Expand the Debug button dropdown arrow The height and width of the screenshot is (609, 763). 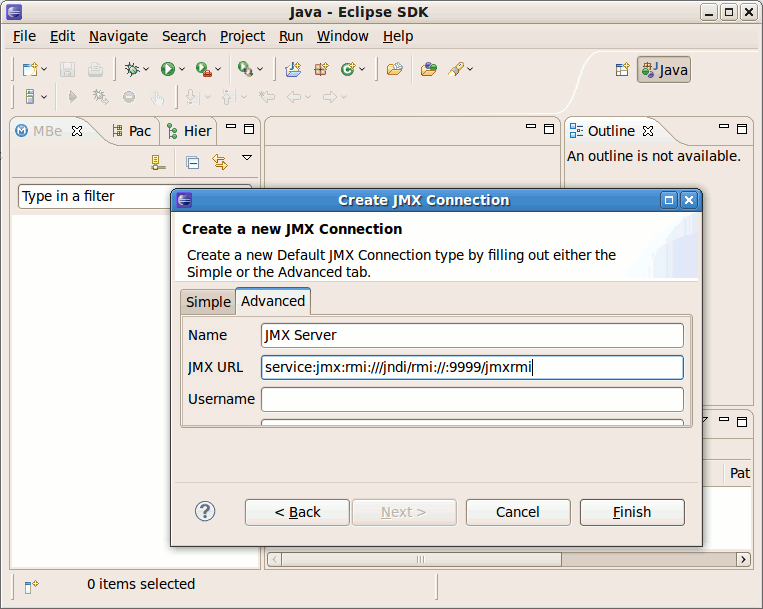146,70
